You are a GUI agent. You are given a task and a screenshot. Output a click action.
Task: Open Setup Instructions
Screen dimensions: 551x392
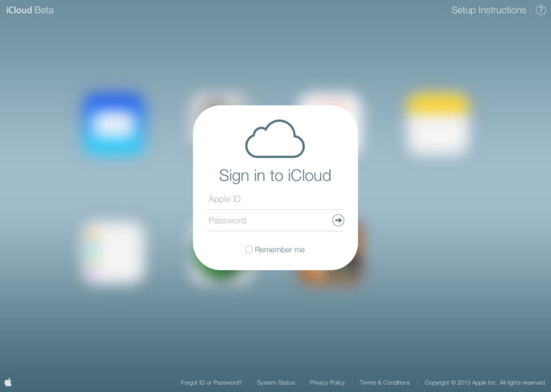click(x=488, y=10)
